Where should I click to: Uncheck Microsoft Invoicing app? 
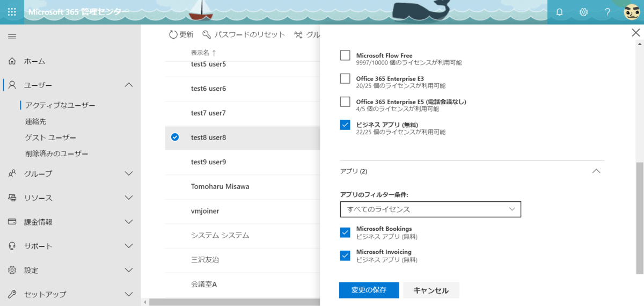(x=345, y=256)
